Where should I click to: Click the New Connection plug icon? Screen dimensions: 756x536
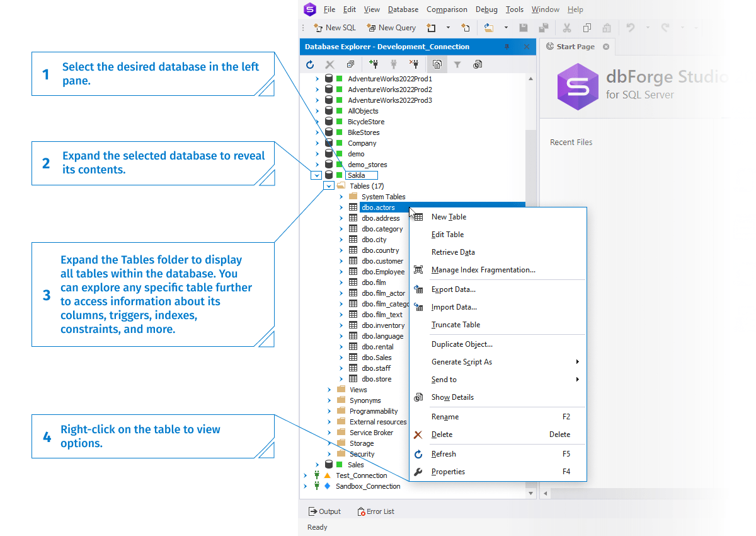(x=374, y=64)
